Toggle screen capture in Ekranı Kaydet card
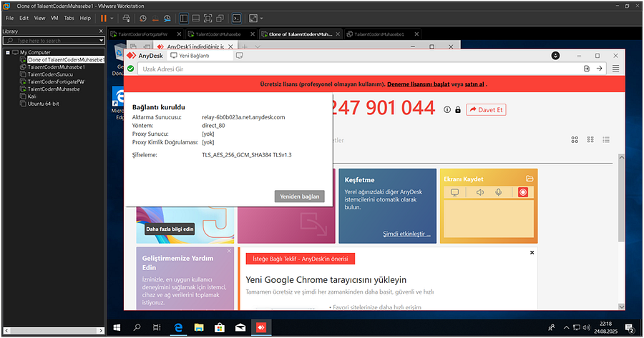This screenshot has height=338, width=644. [454, 192]
